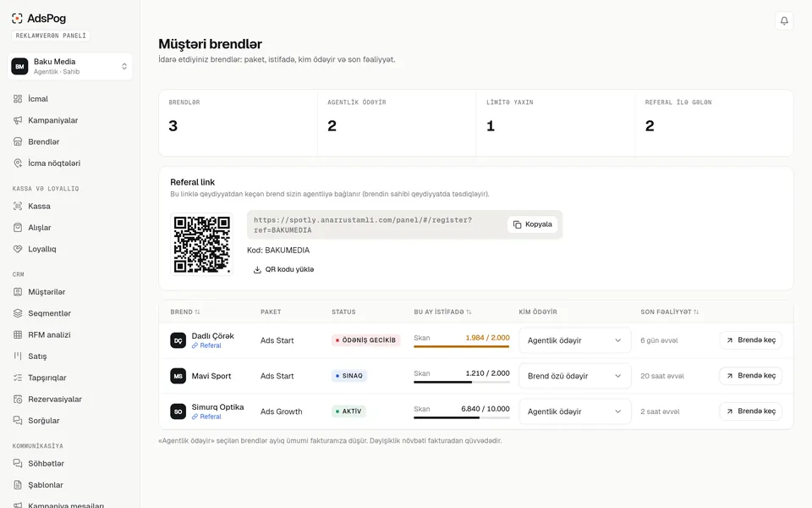Screen dimensions: 812x508
Task: Click the Loyallıq heart icon
Action: (18, 249)
